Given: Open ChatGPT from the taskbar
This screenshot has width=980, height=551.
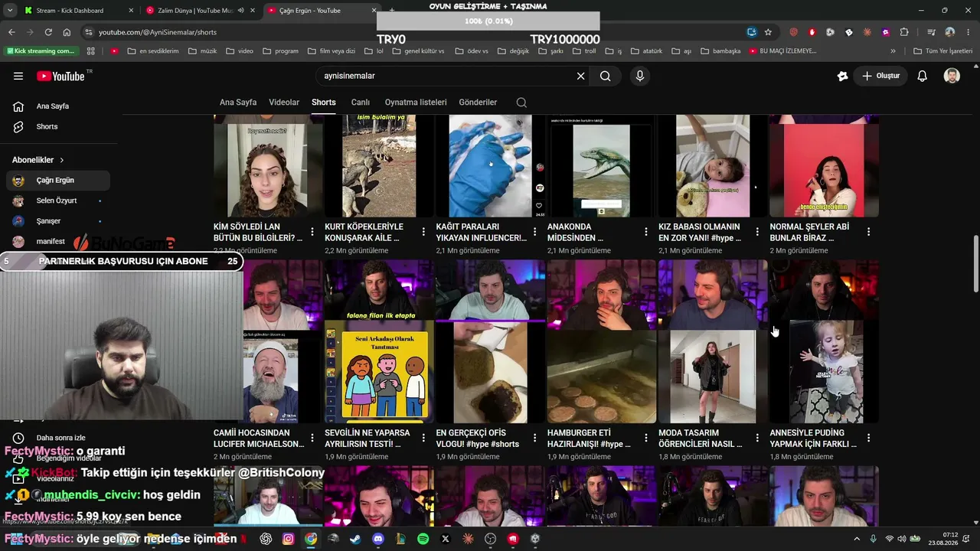Looking at the screenshot, I should (266, 539).
